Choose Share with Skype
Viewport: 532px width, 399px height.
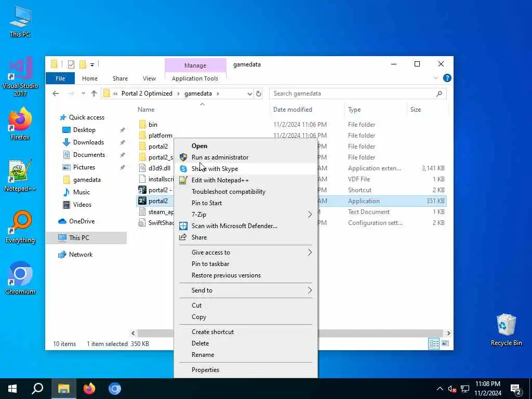point(246,169)
